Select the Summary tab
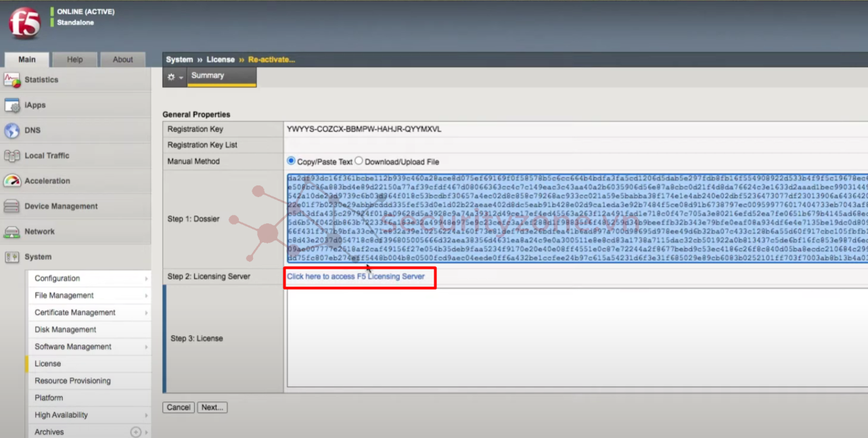The width and height of the screenshot is (868, 438). tap(222, 76)
